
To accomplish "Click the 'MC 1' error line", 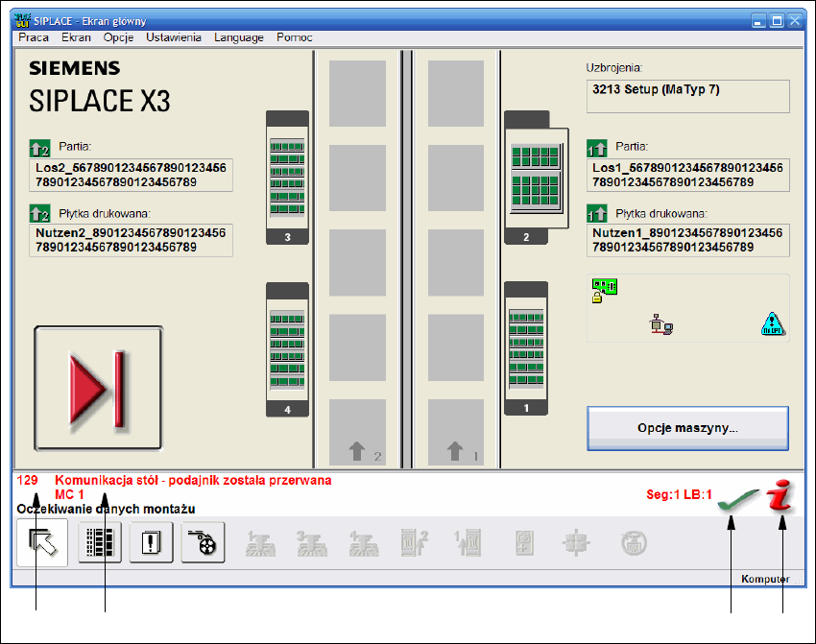I will tap(69, 494).
